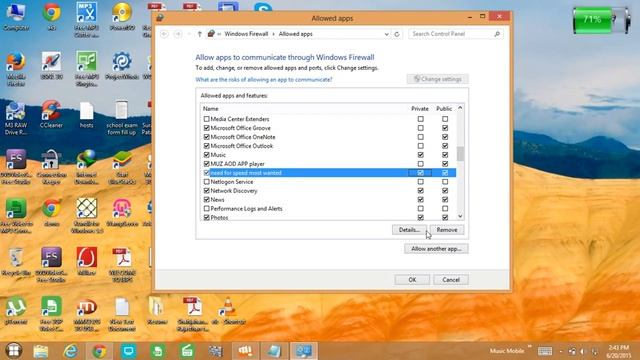This screenshot has height=360, width=640.
Task: Click the volume speaker tray icon
Action: pyautogui.click(x=583, y=351)
